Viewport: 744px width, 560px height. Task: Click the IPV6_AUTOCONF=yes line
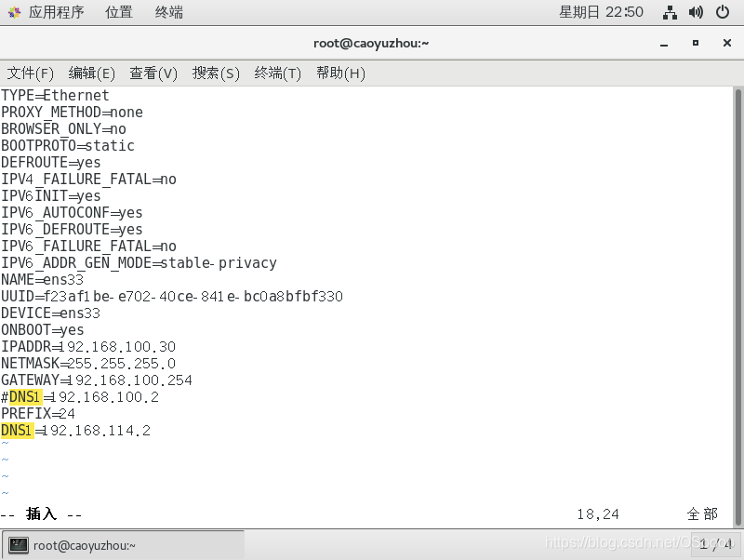tap(72, 212)
